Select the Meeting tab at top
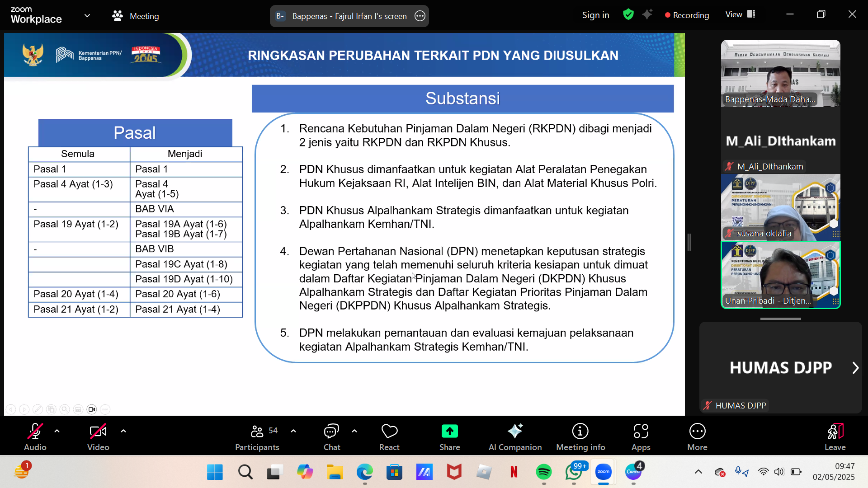 [136, 16]
